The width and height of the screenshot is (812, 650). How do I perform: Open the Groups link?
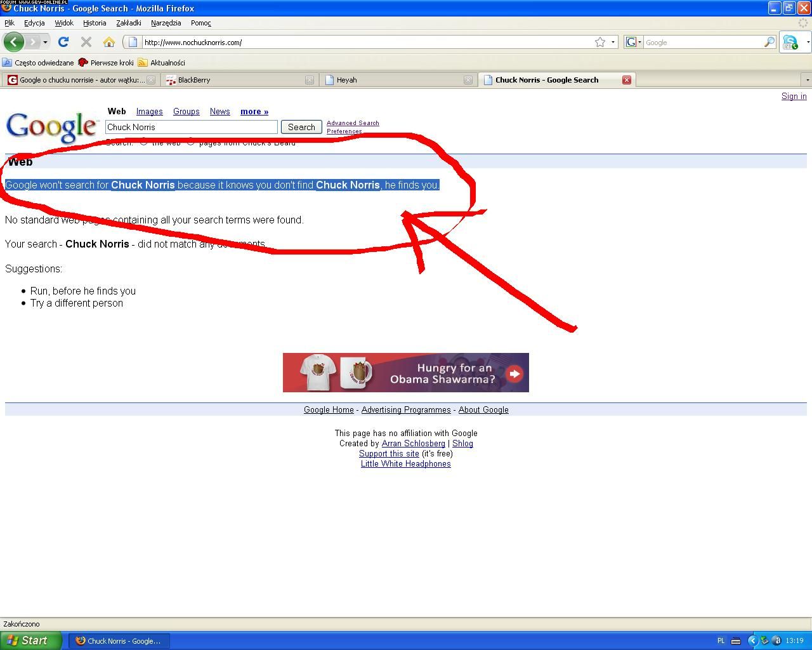[187, 111]
